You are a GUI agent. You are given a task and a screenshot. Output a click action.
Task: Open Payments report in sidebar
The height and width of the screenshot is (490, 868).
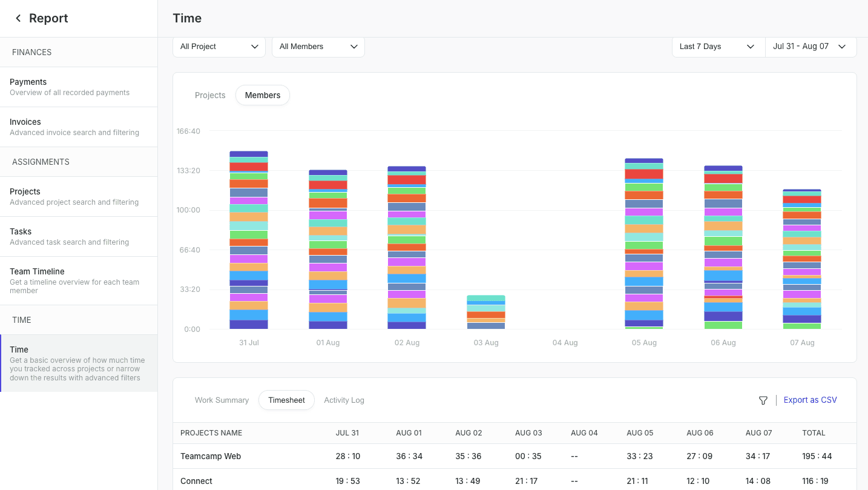coord(79,87)
